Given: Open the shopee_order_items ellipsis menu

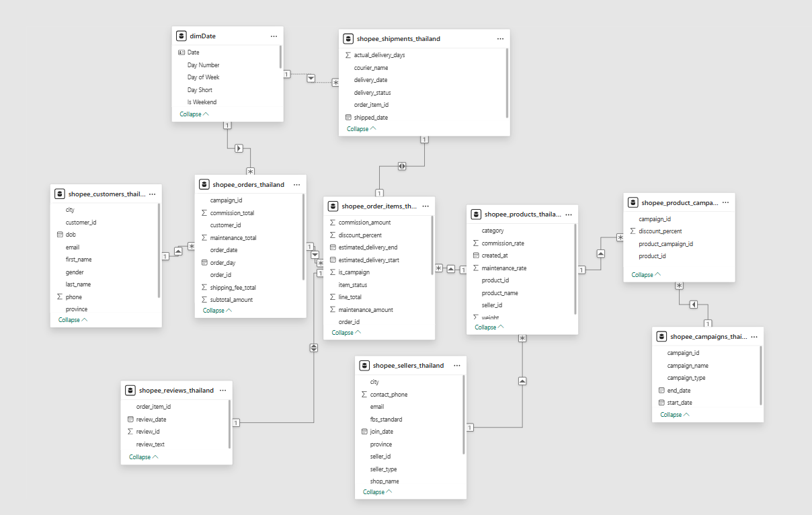Looking at the screenshot, I should [425, 206].
